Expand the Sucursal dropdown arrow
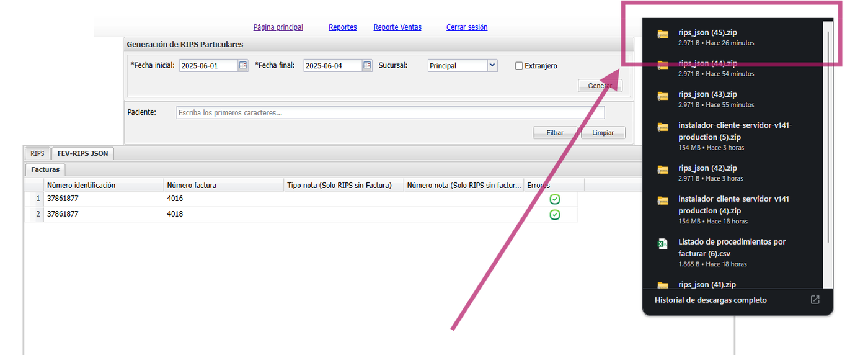 click(492, 65)
